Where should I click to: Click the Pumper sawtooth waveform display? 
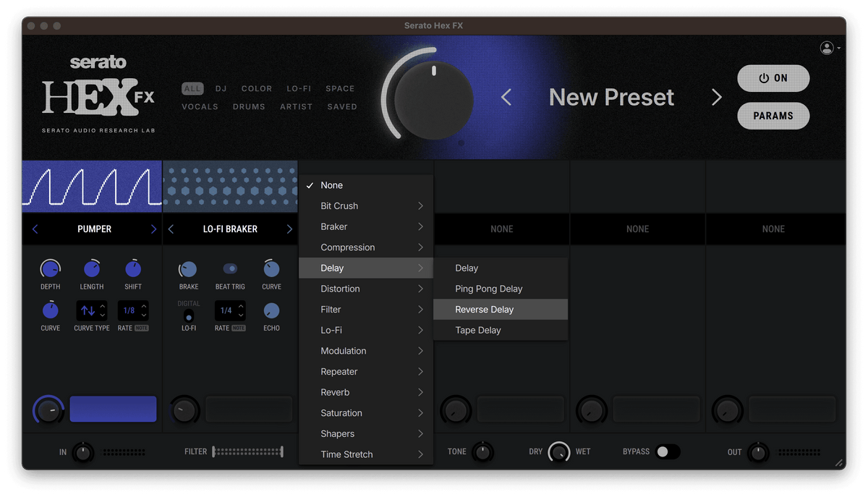pyautogui.click(x=92, y=187)
